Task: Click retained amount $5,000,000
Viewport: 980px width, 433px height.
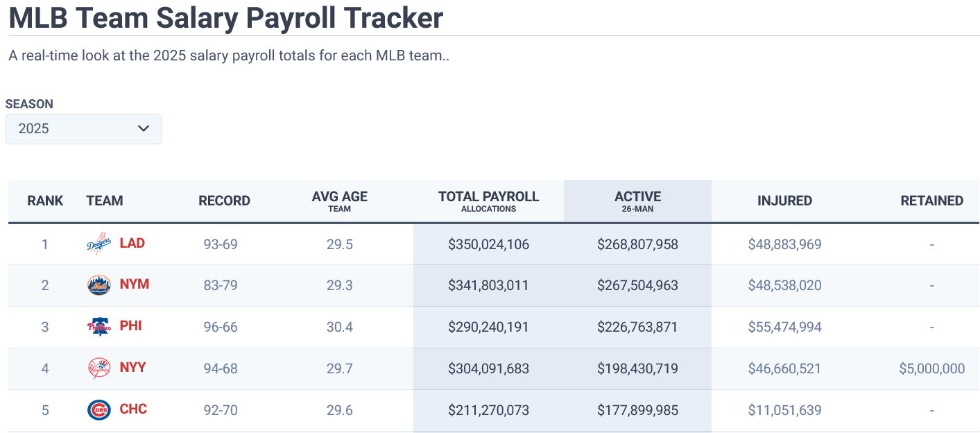Action: pos(931,368)
